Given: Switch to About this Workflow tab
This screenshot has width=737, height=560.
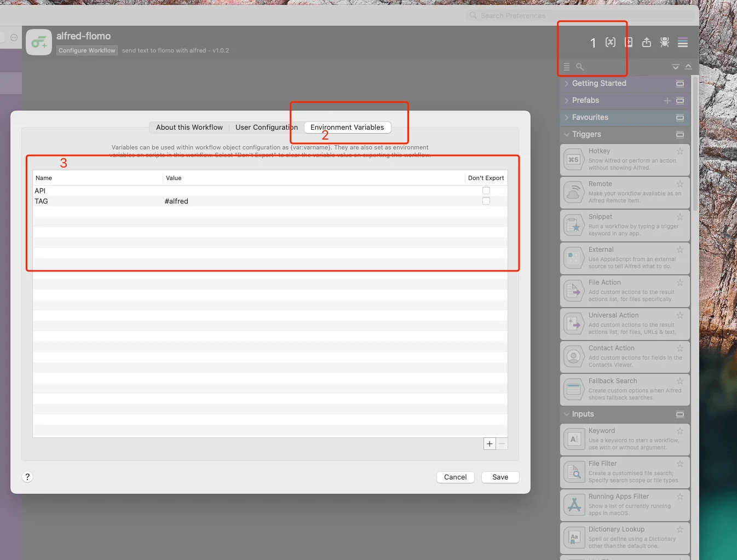Looking at the screenshot, I should click(189, 128).
